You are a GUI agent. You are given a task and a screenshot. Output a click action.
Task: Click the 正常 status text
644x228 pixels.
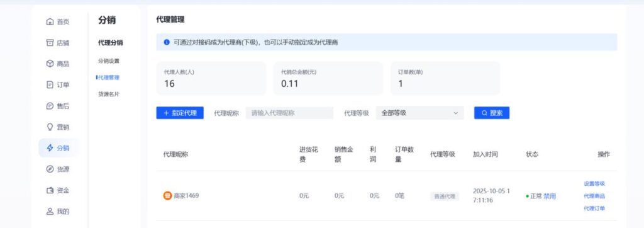(x=536, y=197)
